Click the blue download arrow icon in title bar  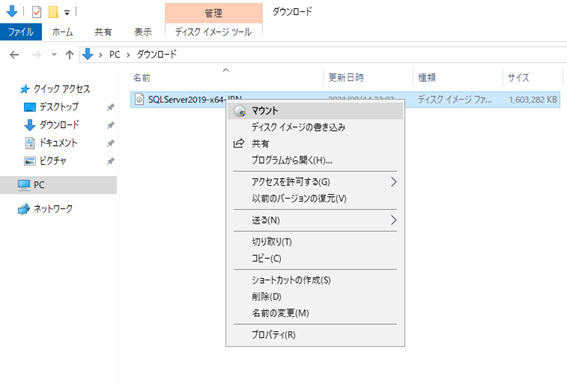click(12, 12)
